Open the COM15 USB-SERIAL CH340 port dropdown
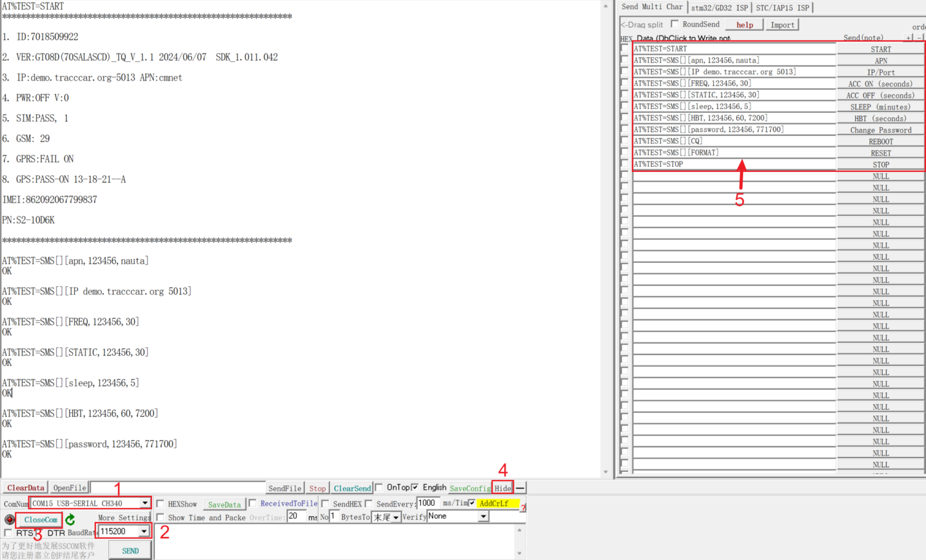This screenshot has height=560, width=926. (x=143, y=503)
